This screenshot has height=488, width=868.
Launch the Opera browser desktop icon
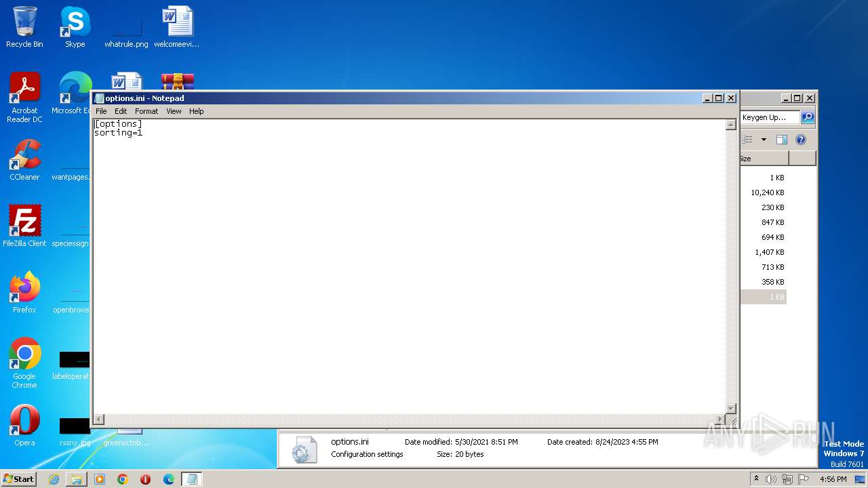pos(24,426)
